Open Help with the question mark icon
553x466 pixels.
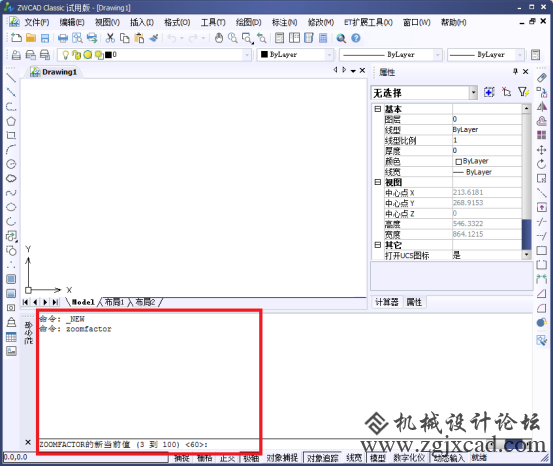tap(356, 38)
